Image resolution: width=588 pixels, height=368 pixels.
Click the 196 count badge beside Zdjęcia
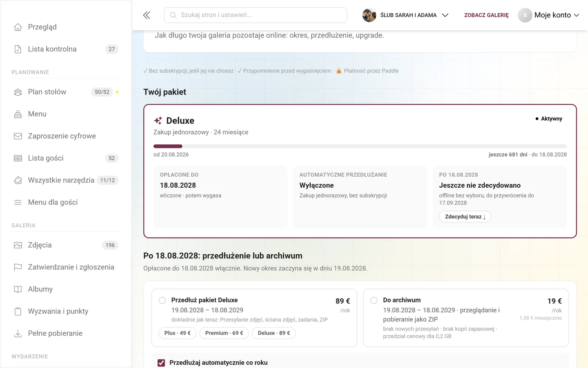pyautogui.click(x=110, y=245)
